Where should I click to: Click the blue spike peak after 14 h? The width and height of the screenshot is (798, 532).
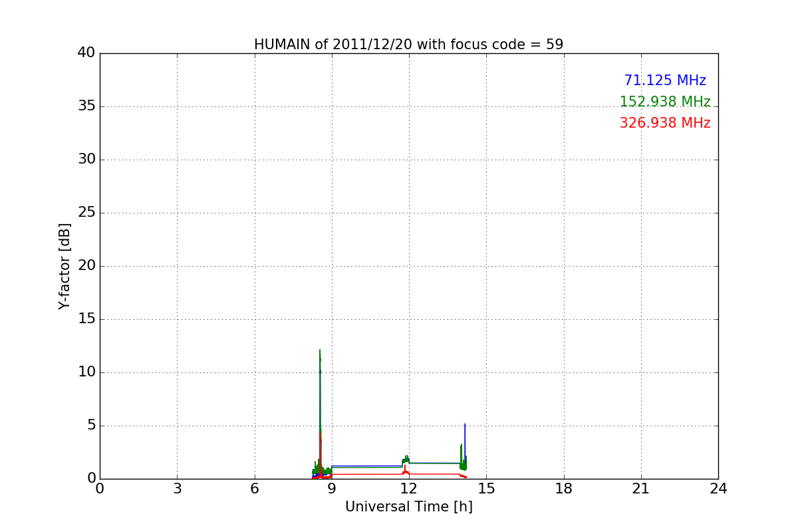pos(465,424)
